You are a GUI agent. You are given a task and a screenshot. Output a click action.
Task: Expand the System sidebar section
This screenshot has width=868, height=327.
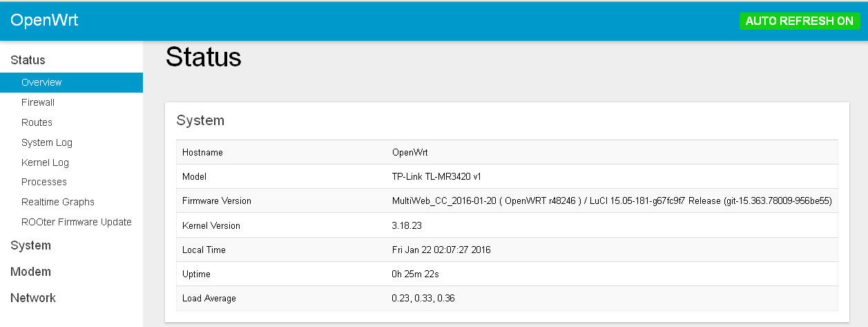coord(30,245)
